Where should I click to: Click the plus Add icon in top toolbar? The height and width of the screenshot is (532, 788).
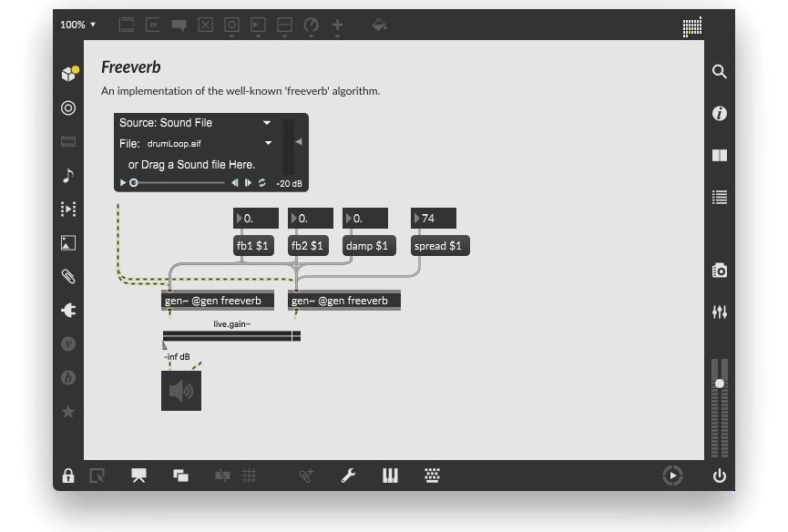pos(337,25)
